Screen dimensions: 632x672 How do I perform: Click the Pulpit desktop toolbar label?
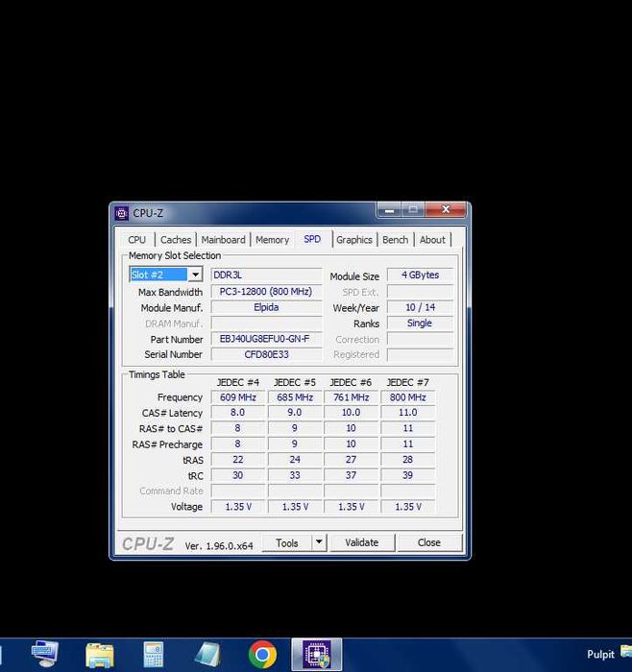click(600, 654)
